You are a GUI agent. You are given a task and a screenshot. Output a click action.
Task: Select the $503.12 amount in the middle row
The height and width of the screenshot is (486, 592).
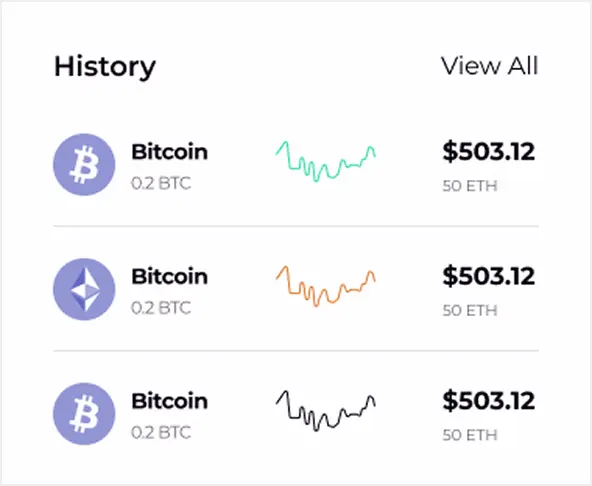[489, 276]
